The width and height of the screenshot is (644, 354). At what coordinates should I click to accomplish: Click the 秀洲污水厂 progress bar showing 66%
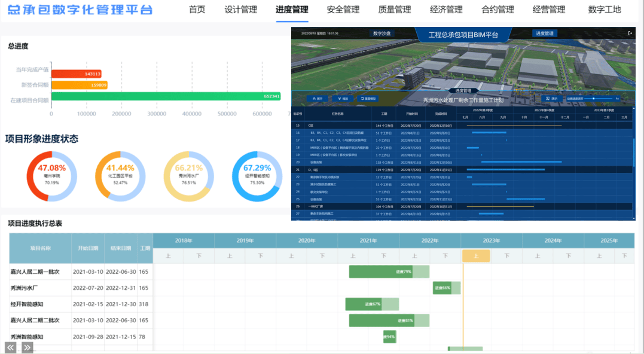click(447, 288)
